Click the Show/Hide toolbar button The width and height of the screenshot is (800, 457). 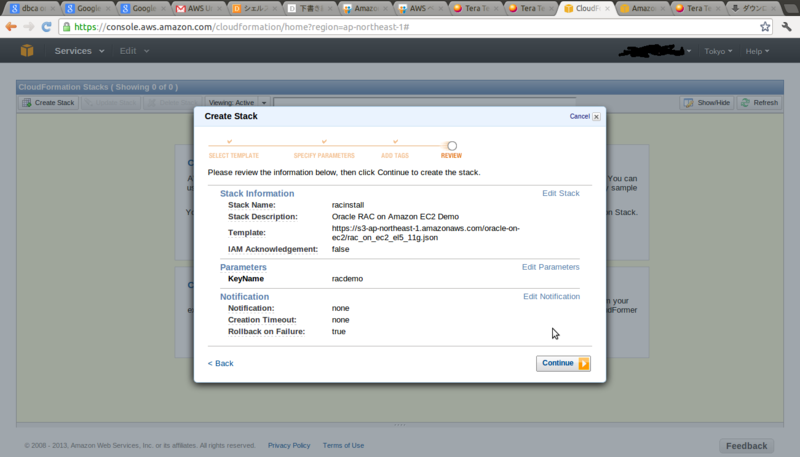tap(707, 103)
